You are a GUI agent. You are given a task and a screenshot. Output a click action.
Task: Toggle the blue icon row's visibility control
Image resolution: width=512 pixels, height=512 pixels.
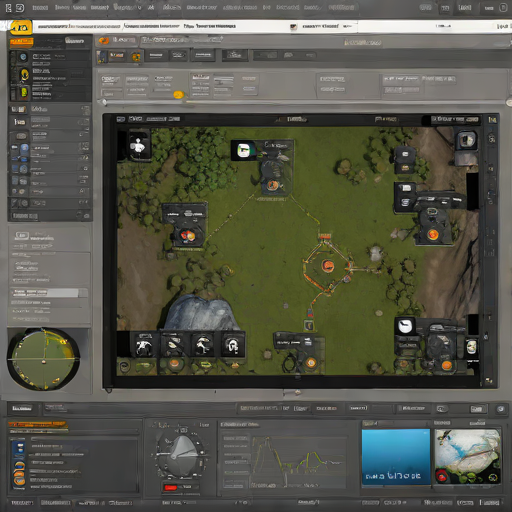[85, 146]
